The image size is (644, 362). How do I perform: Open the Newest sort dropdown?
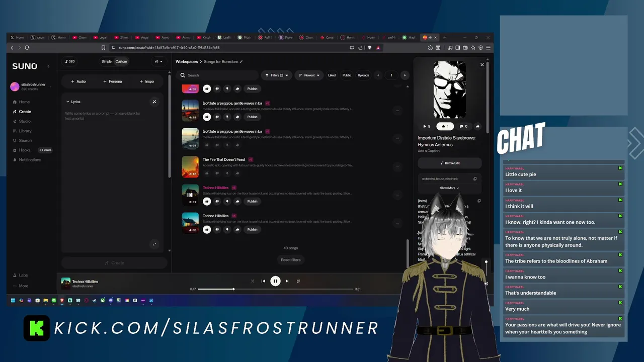pyautogui.click(x=309, y=75)
